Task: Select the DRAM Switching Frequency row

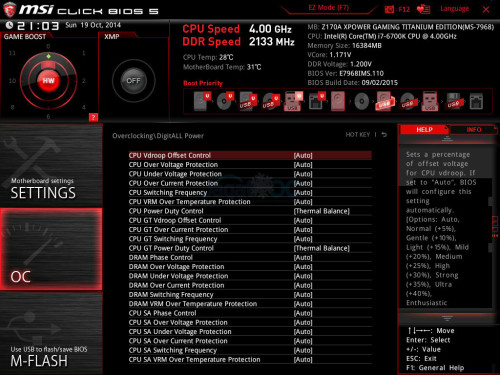Action: 250,295
